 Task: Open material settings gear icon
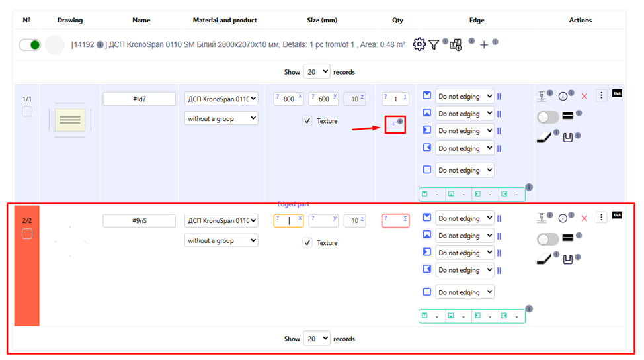[x=419, y=44]
